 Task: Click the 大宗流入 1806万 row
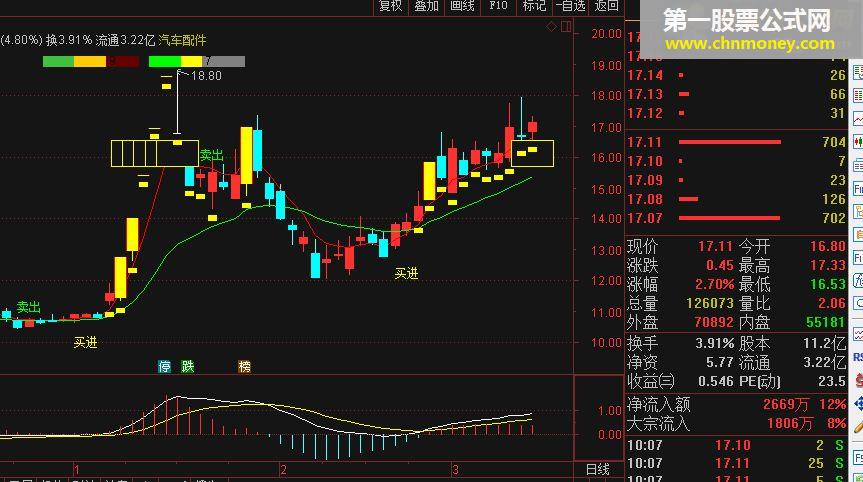click(736, 423)
